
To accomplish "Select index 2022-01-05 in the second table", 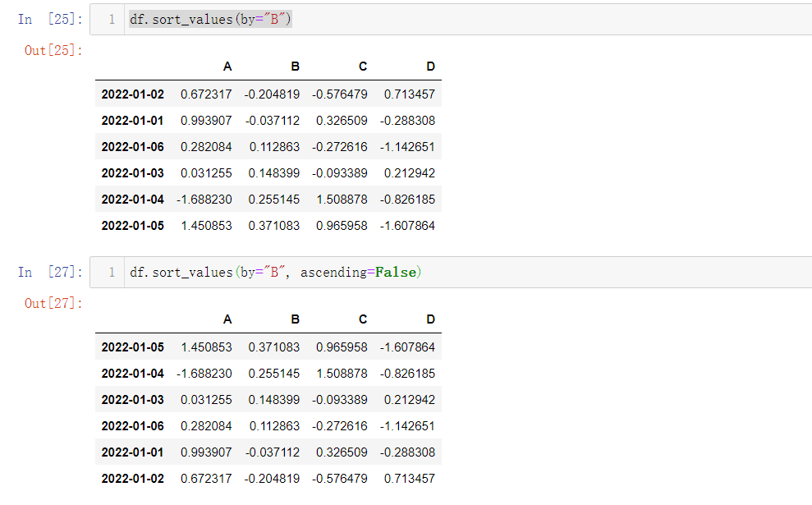I will coord(132,347).
